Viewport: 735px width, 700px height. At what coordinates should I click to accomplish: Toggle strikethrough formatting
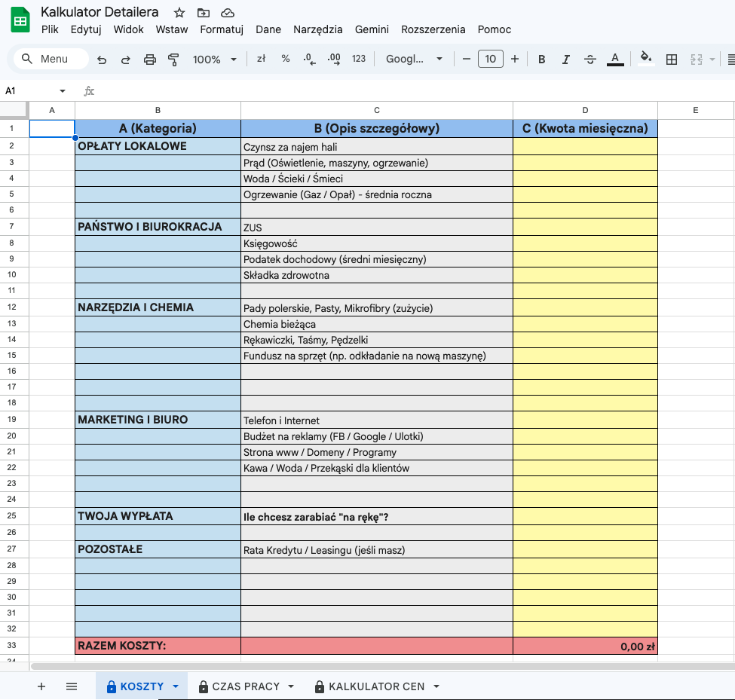pyautogui.click(x=590, y=59)
